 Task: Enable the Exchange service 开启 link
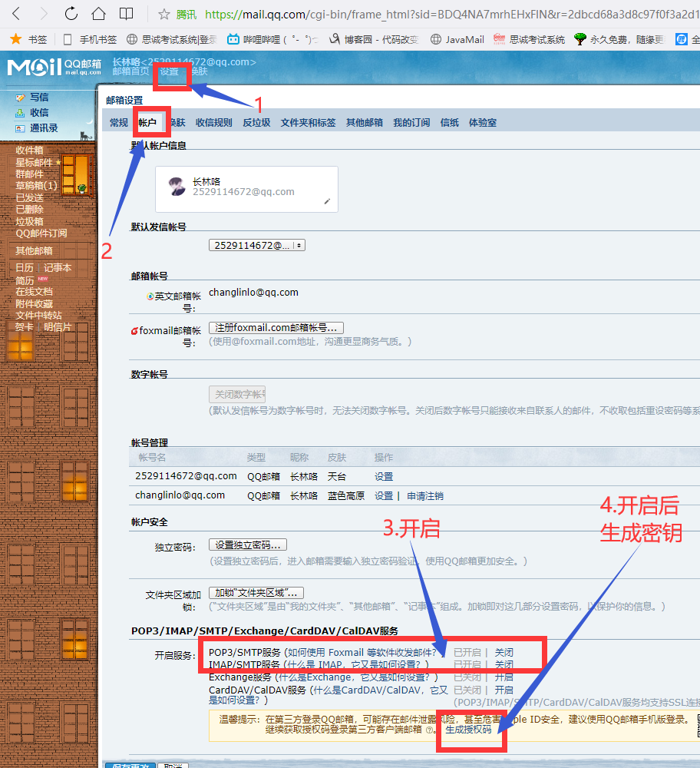[504, 677]
